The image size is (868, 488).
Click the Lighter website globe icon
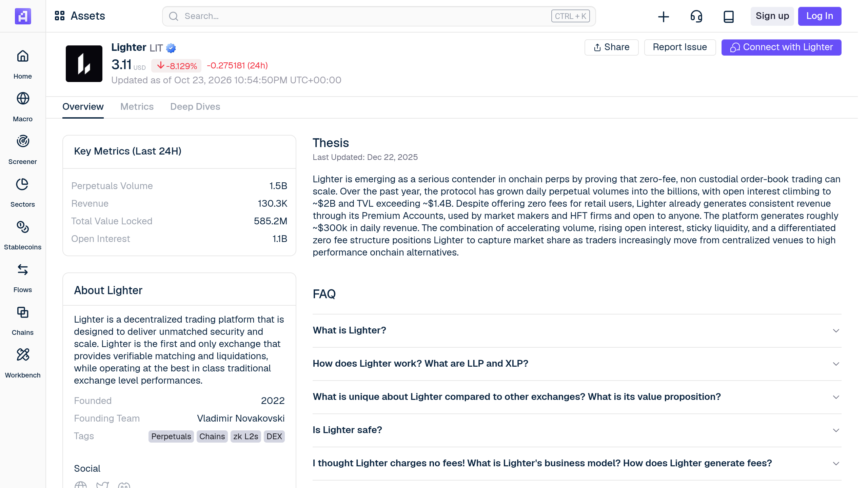tap(81, 485)
